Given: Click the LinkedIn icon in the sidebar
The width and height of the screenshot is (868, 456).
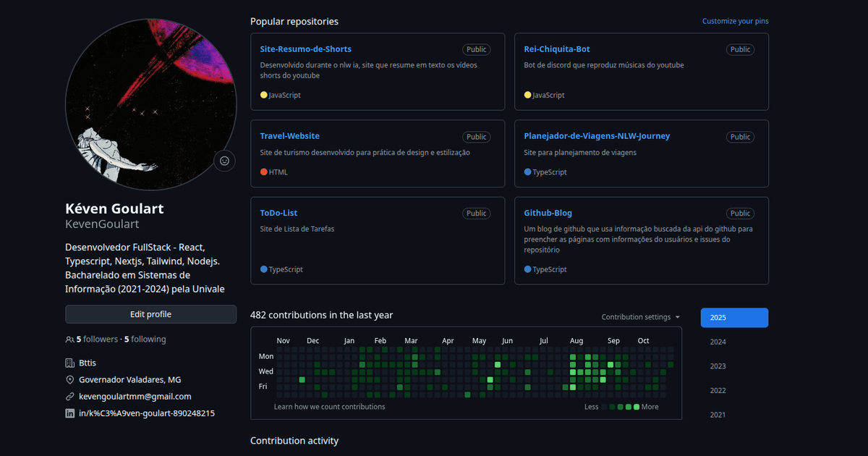Looking at the screenshot, I should pos(69,413).
